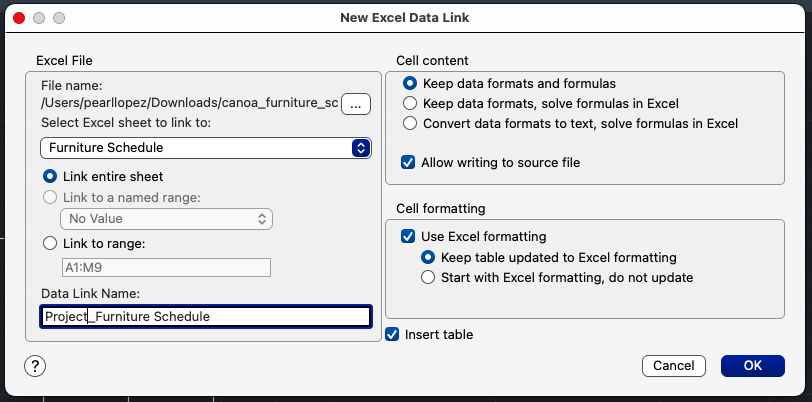Click the help question mark icon
812x402 pixels.
34,366
